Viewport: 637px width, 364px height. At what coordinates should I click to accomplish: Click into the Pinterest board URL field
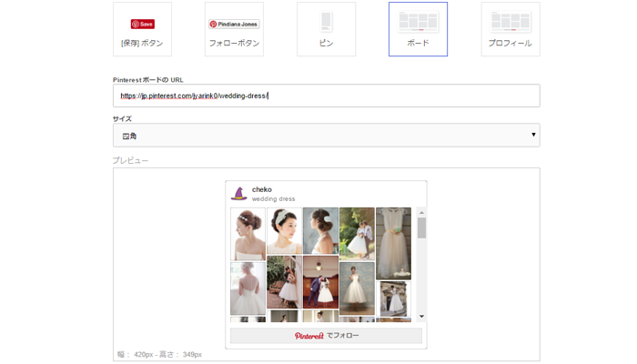(x=326, y=96)
